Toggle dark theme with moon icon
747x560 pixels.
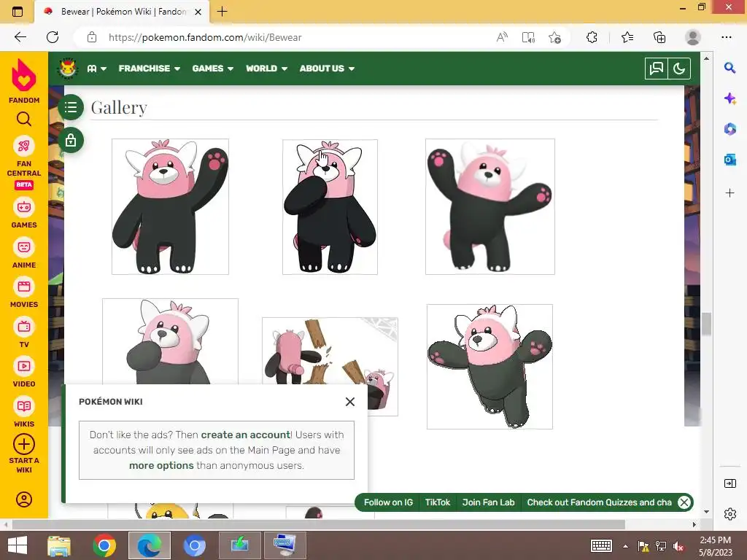click(x=679, y=69)
